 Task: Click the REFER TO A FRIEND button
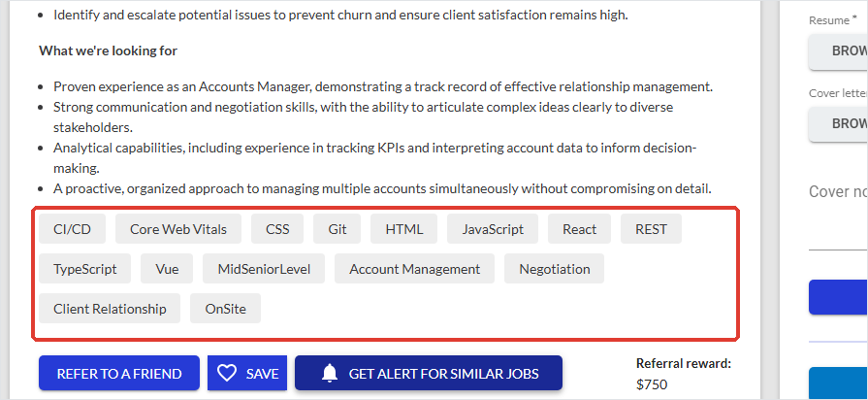119,374
